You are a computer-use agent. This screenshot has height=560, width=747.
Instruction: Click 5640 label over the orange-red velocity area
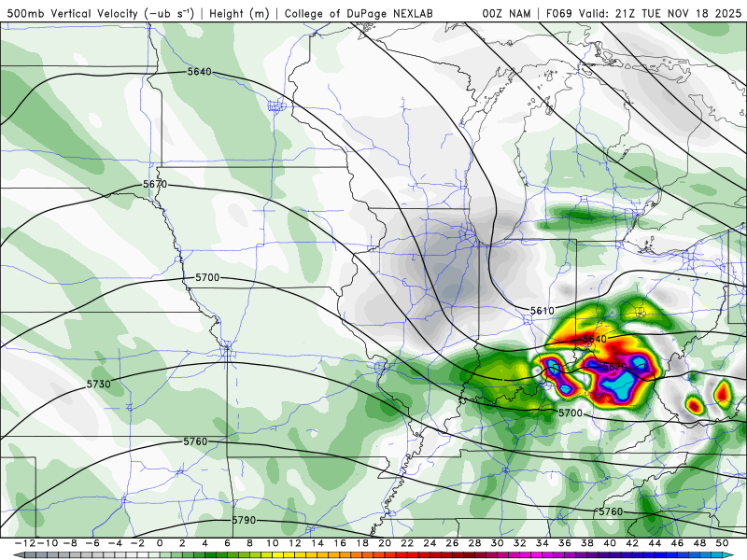pyautogui.click(x=595, y=339)
